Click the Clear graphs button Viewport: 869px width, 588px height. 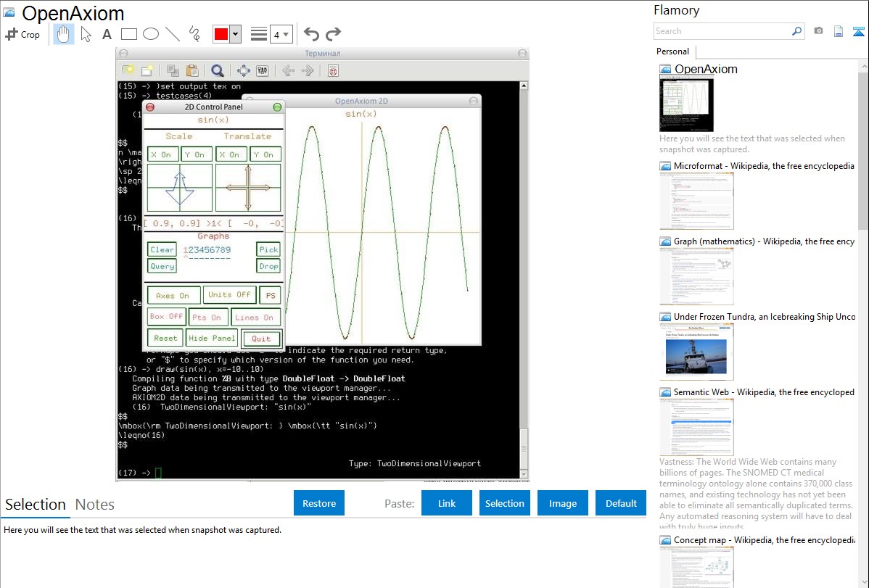162,250
